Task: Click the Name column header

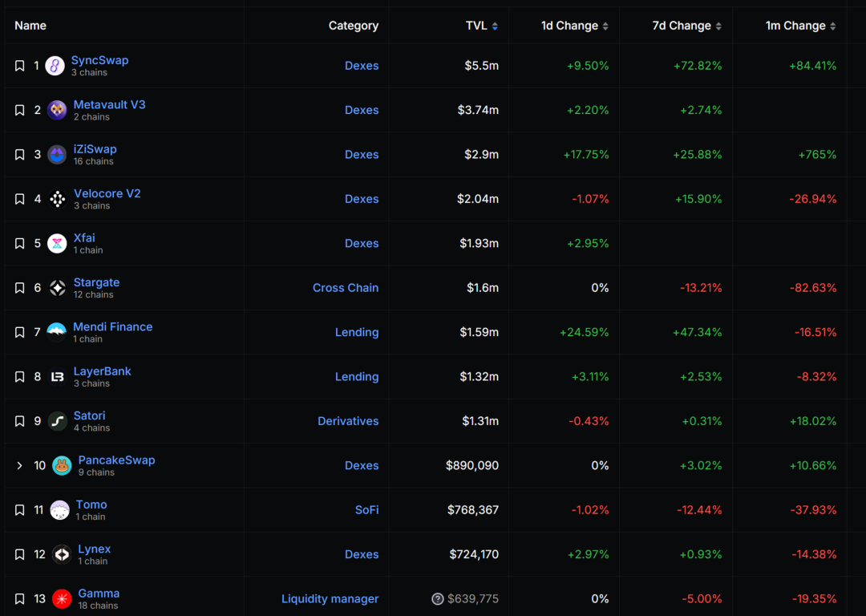Action: (30, 26)
